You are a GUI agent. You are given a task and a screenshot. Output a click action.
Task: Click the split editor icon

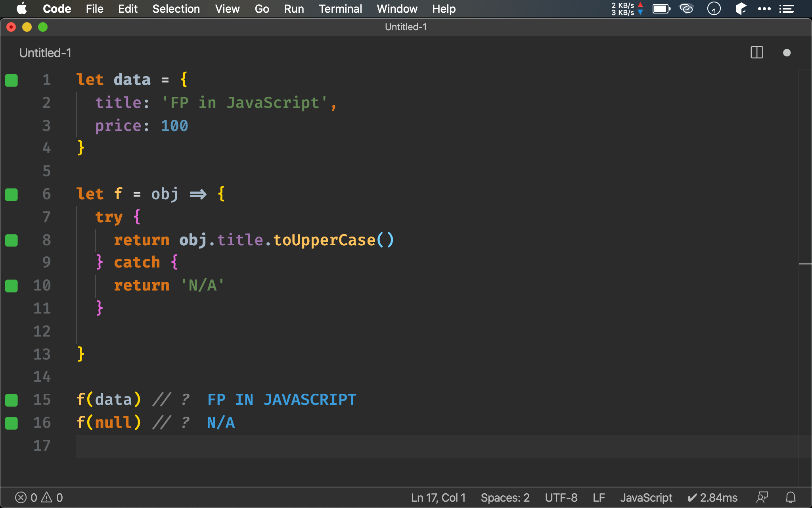click(x=756, y=52)
